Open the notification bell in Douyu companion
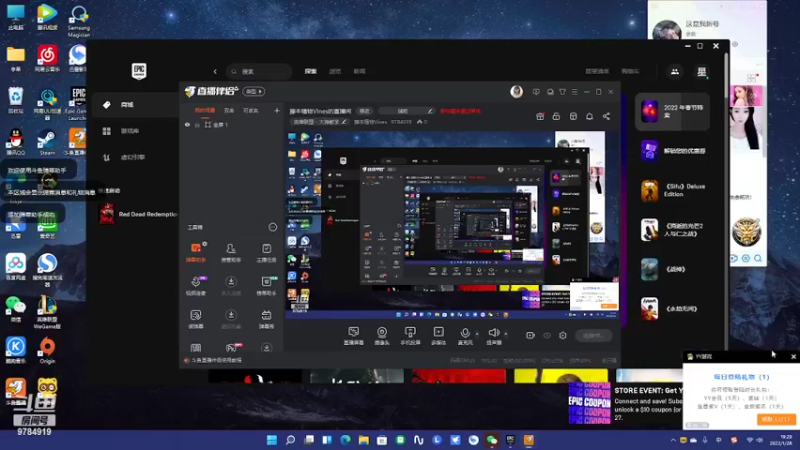 [589, 116]
